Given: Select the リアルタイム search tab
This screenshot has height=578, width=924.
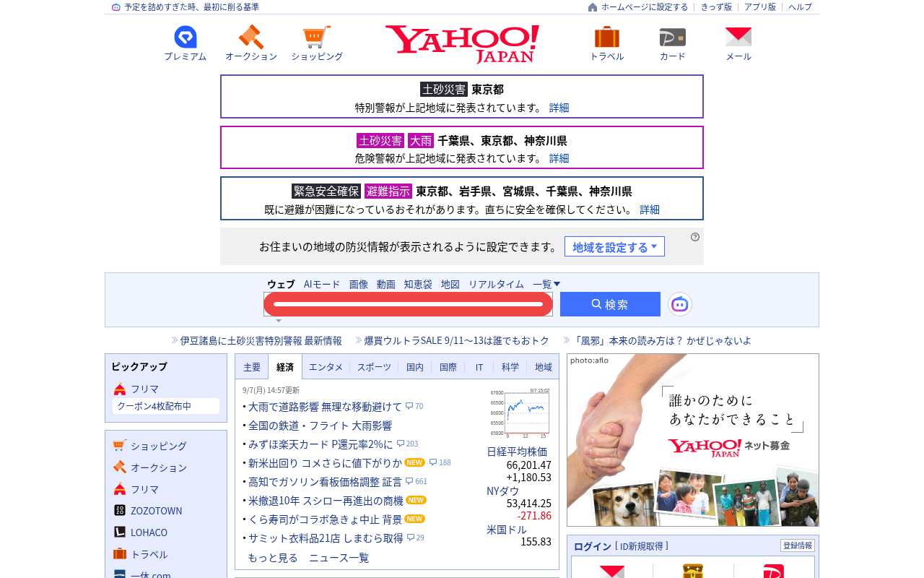Looking at the screenshot, I should (496, 284).
